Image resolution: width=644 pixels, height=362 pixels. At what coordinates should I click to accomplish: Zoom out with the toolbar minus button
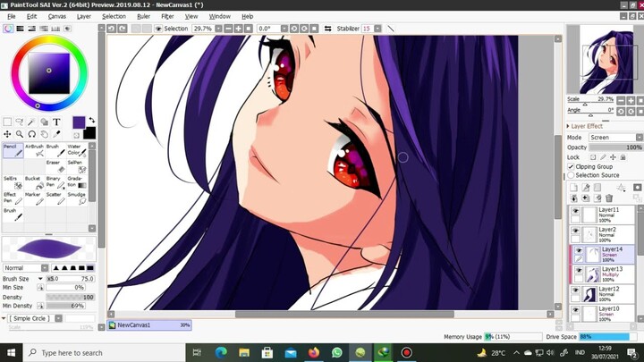click(228, 29)
